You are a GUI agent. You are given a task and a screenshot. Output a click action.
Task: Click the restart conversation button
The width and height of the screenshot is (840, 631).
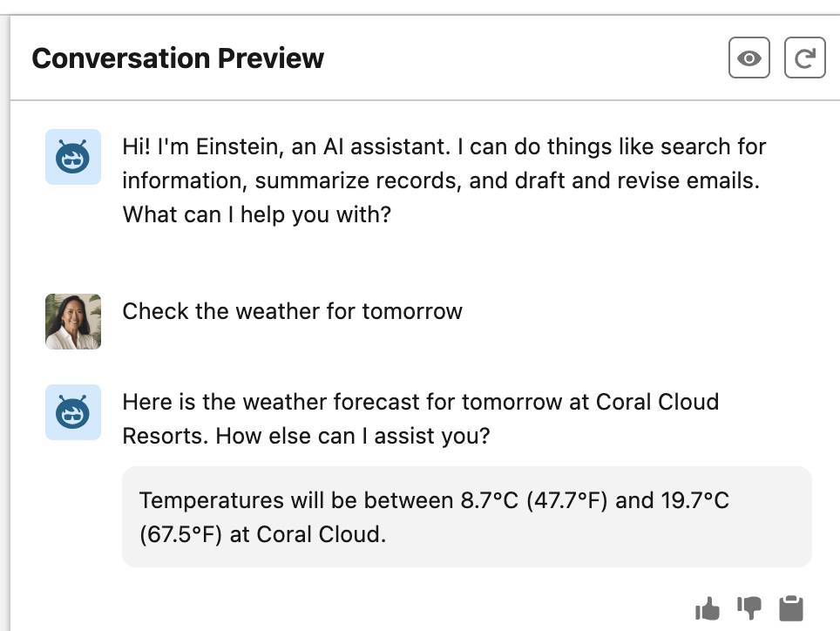point(804,58)
